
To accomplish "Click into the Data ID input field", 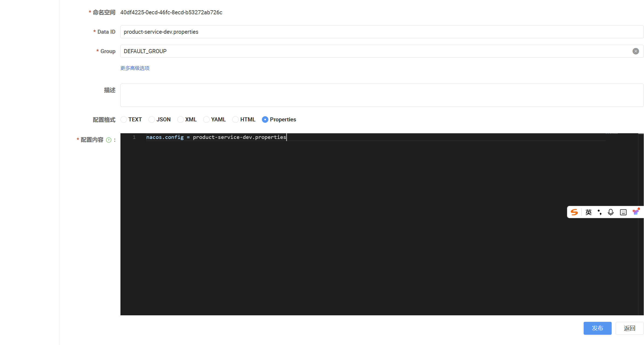I will (377, 32).
